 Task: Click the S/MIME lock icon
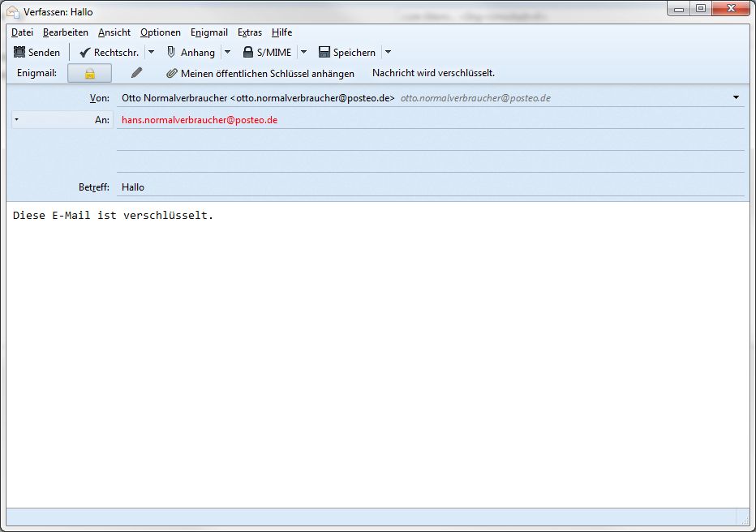click(248, 52)
